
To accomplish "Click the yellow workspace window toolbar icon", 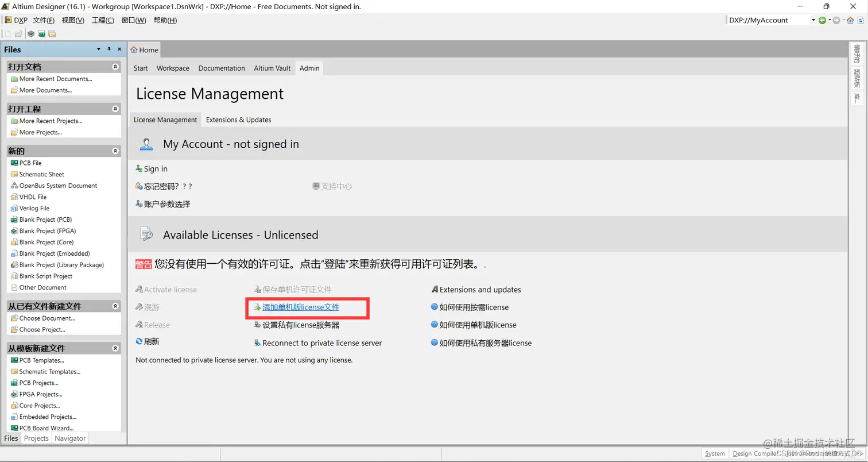I will [52, 34].
